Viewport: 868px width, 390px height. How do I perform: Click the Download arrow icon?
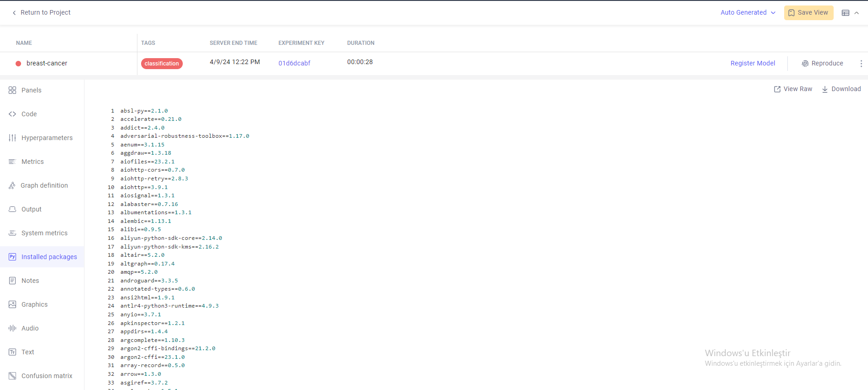pos(825,89)
